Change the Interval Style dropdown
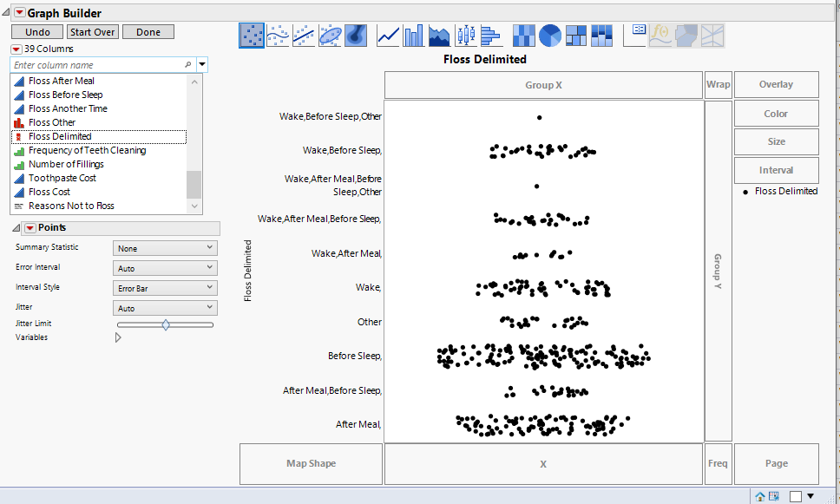 [164, 287]
